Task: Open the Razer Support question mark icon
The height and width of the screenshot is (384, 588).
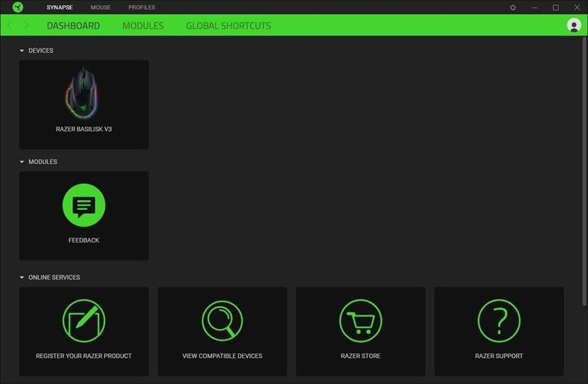Action: click(499, 321)
